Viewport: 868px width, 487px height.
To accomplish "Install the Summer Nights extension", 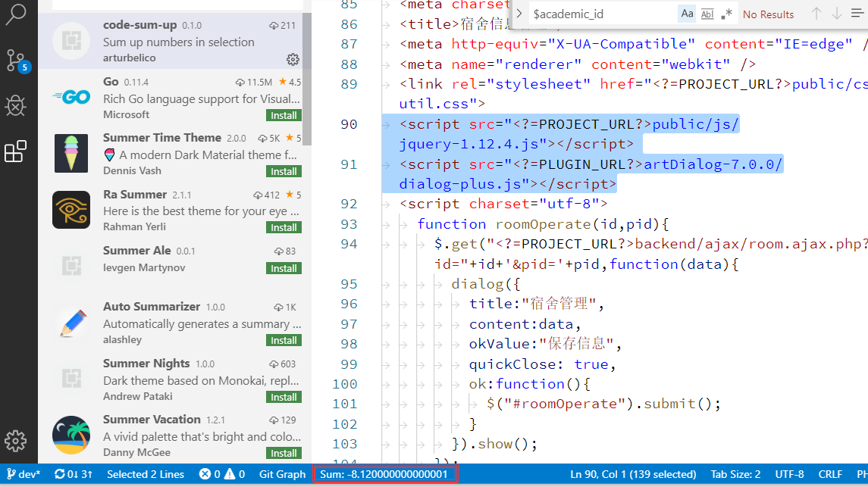I will [x=284, y=397].
